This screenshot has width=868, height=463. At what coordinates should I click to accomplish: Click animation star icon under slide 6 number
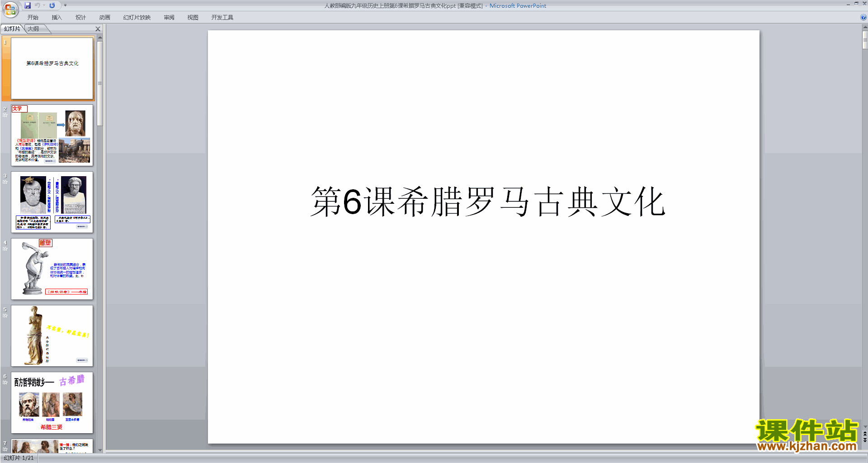[x=5, y=383]
